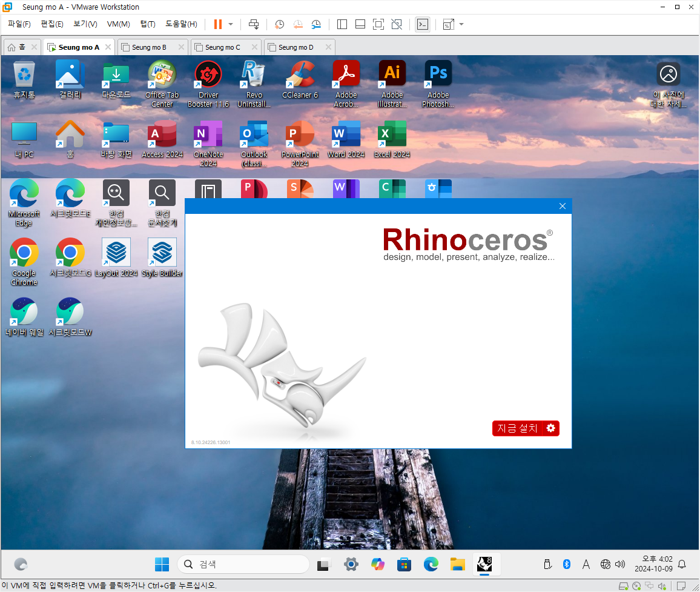Select the Access 2024 icon

pos(162,139)
